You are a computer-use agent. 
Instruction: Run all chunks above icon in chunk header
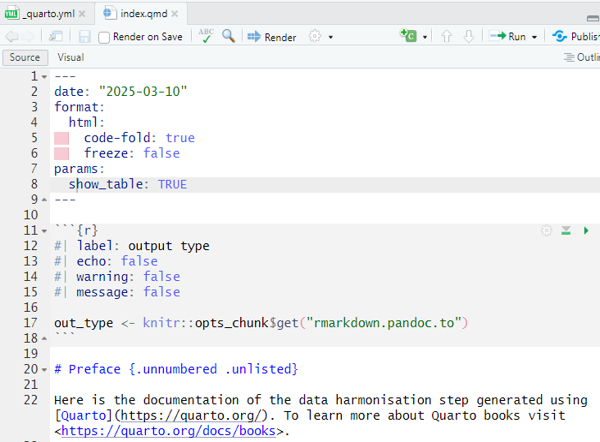pyautogui.click(x=566, y=231)
